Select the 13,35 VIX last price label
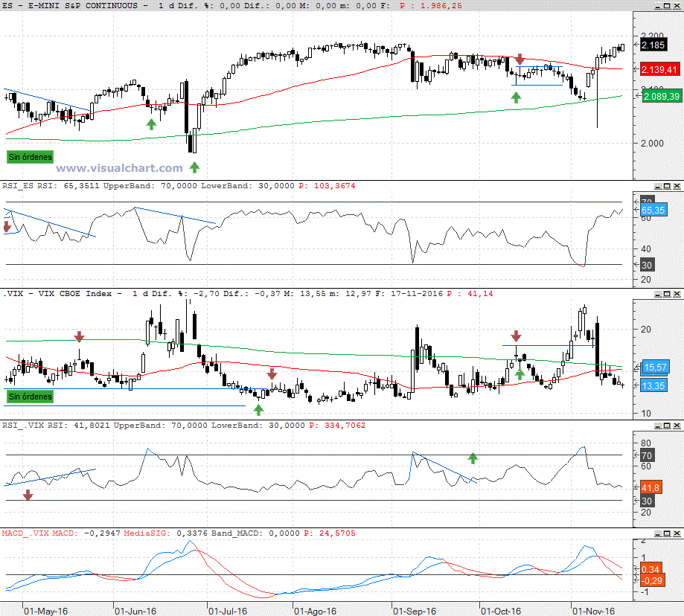This screenshot has height=616, width=684. click(x=653, y=386)
